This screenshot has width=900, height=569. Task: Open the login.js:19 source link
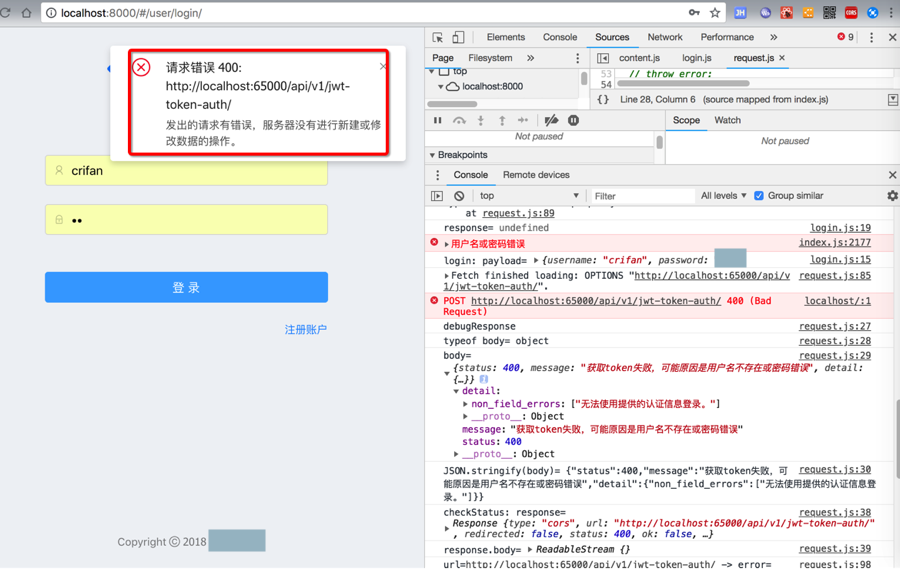click(840, 228)
